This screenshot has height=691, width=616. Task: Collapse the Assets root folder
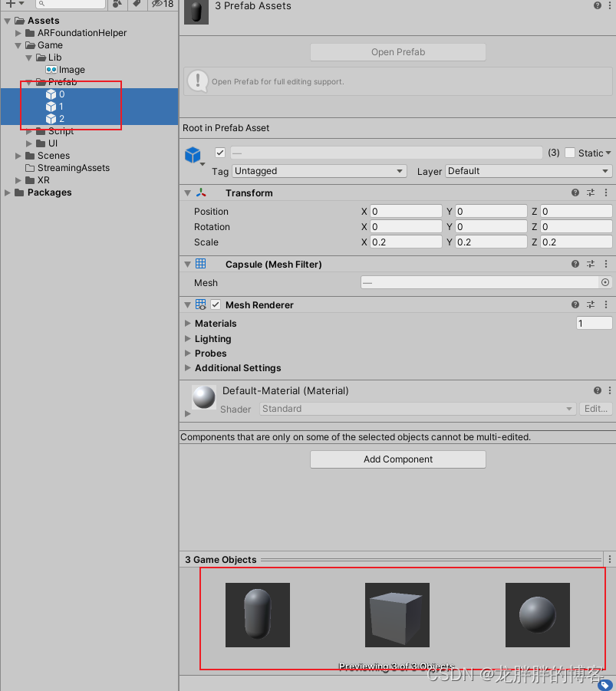tap(8, 21)
